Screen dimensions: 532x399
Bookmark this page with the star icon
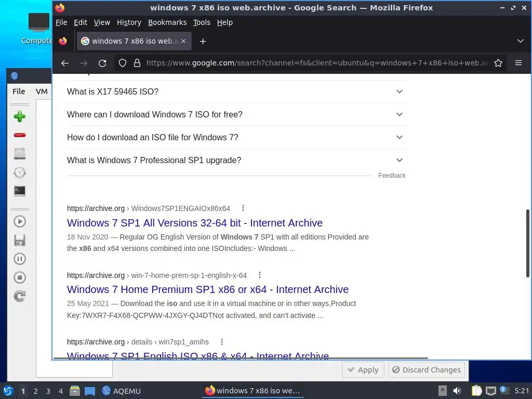click(498, 63)
